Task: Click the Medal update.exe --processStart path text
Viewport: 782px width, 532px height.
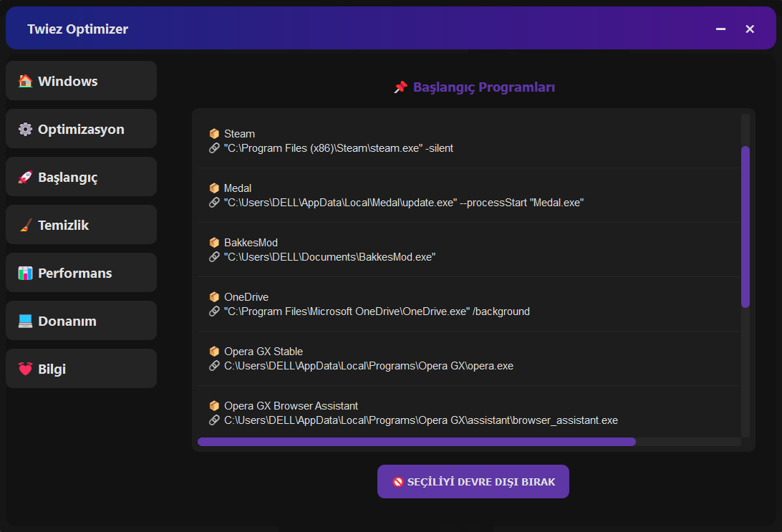Action: click(x=404, y=203)
